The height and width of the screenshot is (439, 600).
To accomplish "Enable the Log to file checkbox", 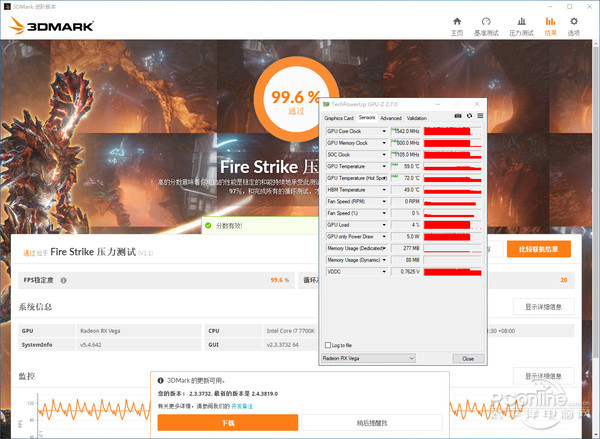I will 327,345.
